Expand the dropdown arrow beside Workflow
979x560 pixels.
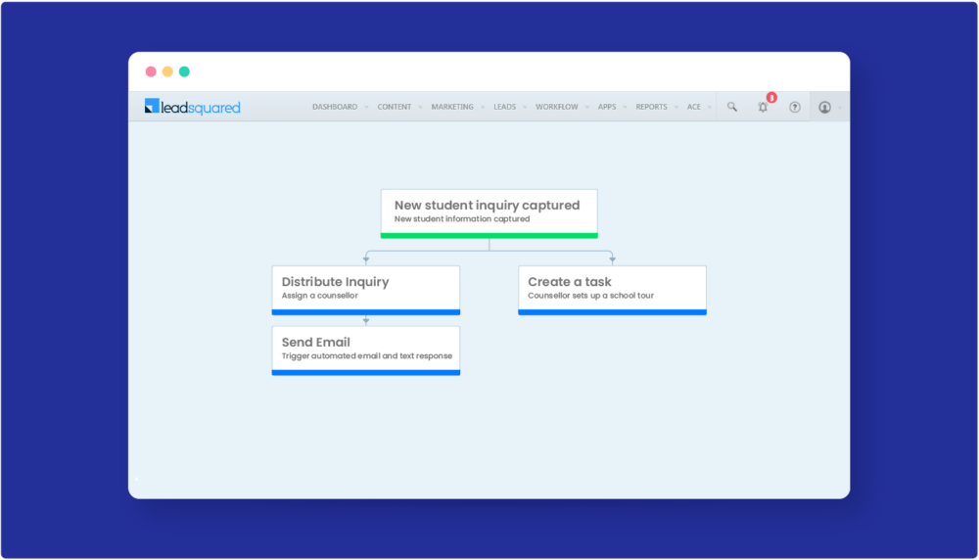pyautogui.click(x=586, y=108)
